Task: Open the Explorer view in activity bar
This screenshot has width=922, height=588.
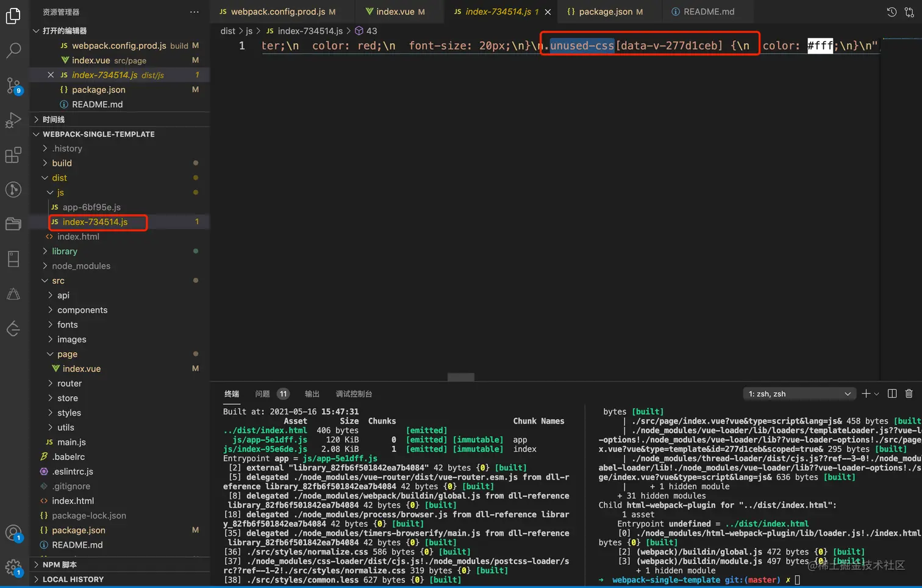Action: (13, 16)
